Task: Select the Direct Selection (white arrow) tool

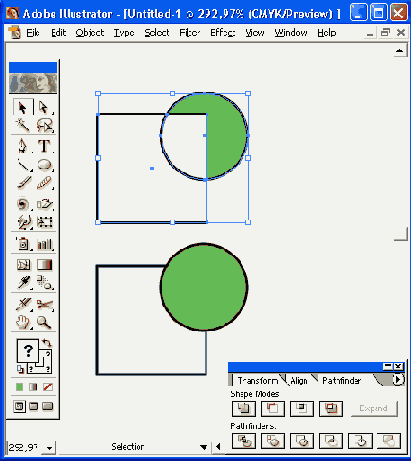Action: point(44,108)
